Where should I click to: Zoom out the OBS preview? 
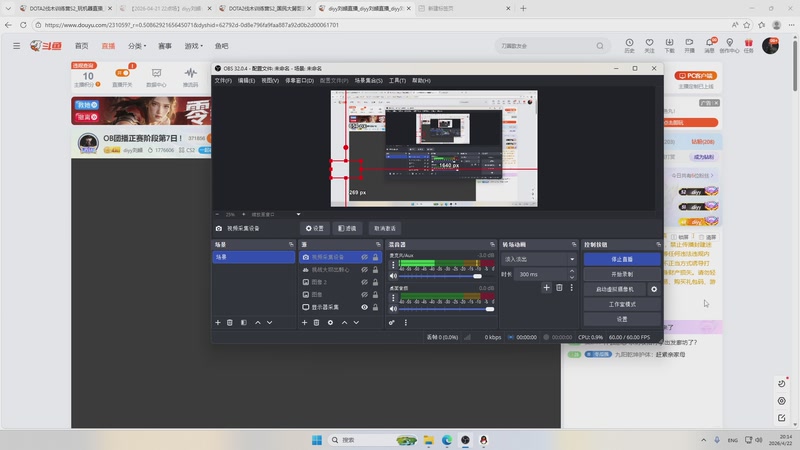(x=217, y=214)
